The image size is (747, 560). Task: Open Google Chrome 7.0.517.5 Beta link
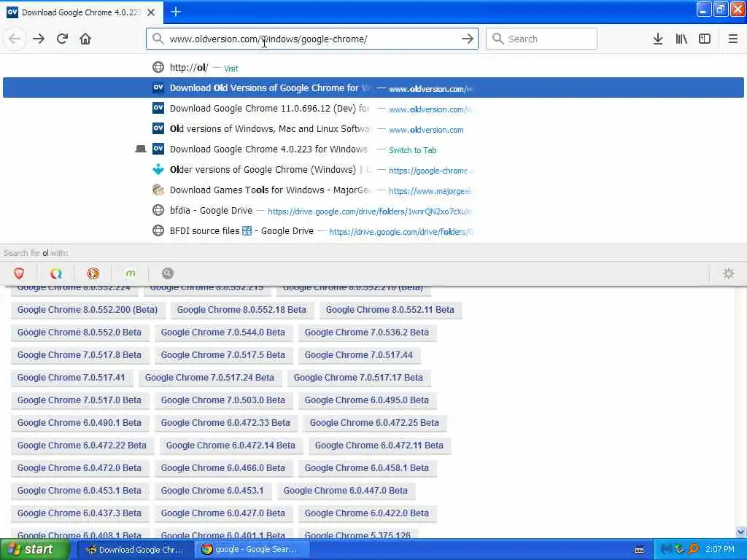(x=223, y=355)
